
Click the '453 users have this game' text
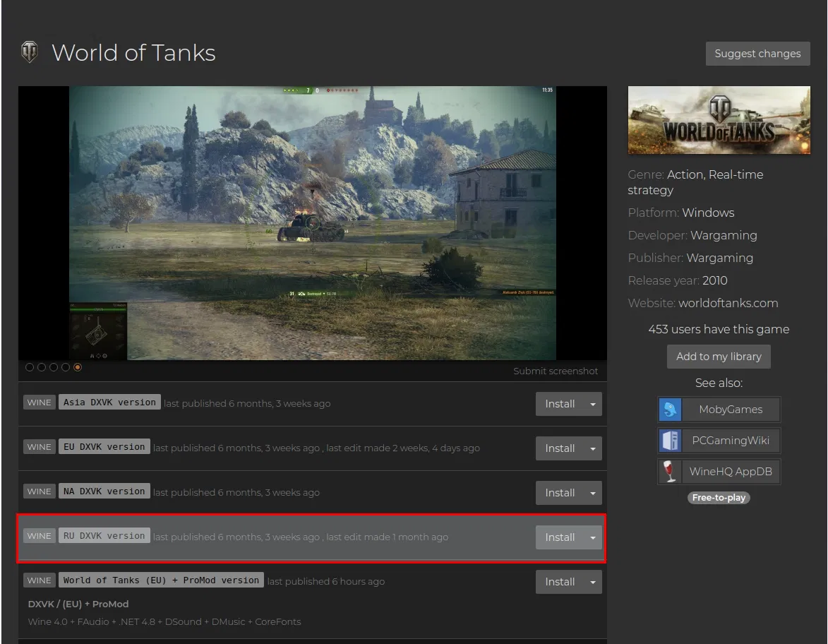click(719, 329)
